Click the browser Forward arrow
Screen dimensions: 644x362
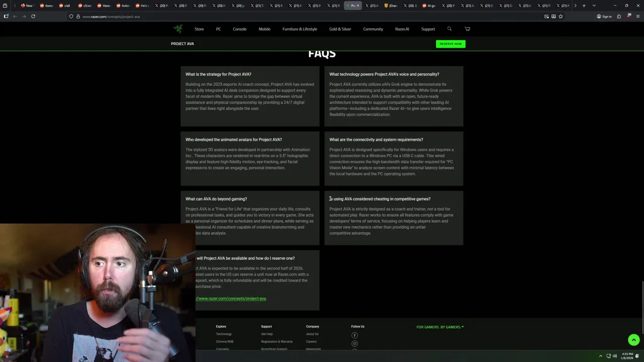[x=24, y=16]
